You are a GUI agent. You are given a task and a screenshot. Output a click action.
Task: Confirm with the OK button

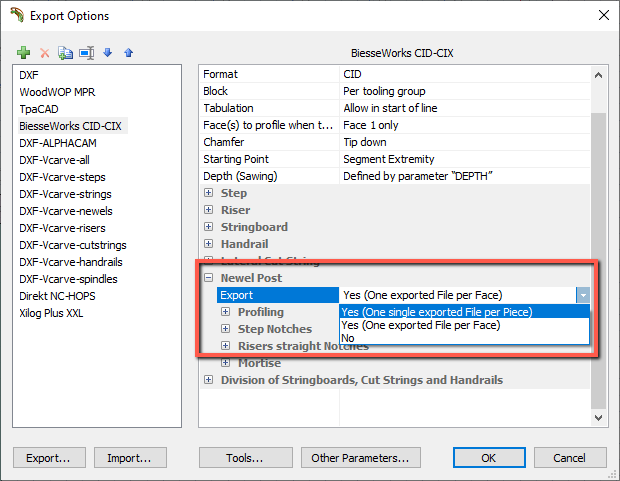pyautogui.click(x=489, y=458)
